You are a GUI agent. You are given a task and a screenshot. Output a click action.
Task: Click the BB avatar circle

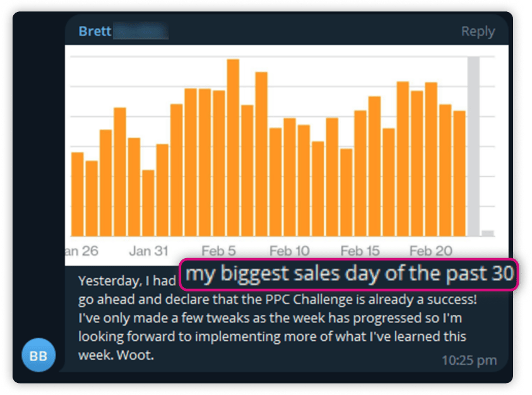point(38,355)
